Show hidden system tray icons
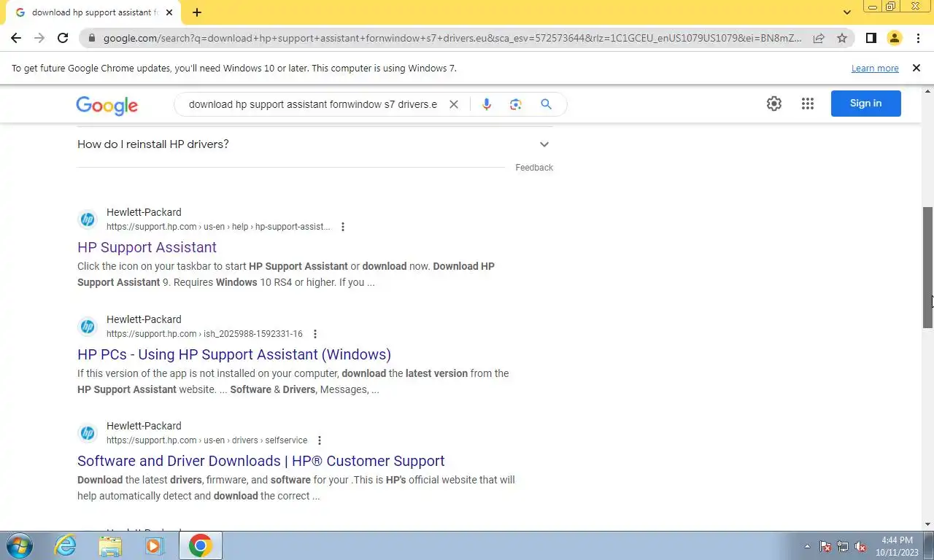Image resolution: width=934 pixels, height=560 pixels. pos(807,546)
